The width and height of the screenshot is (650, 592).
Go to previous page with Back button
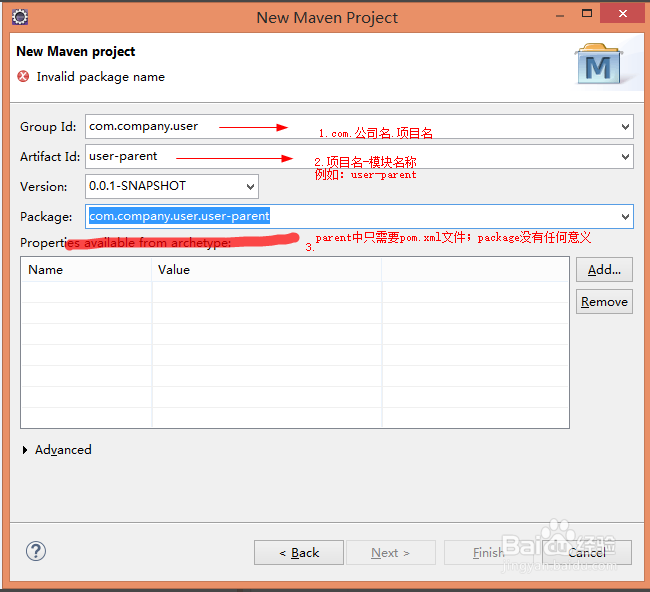tap(299, 553)
